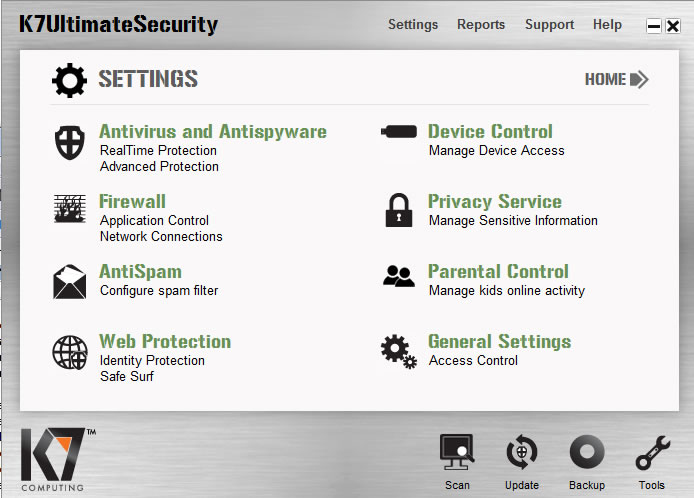Click the General Settings gears icon
The width and height of the screenshot is (694, 498).
click(398, 351)
